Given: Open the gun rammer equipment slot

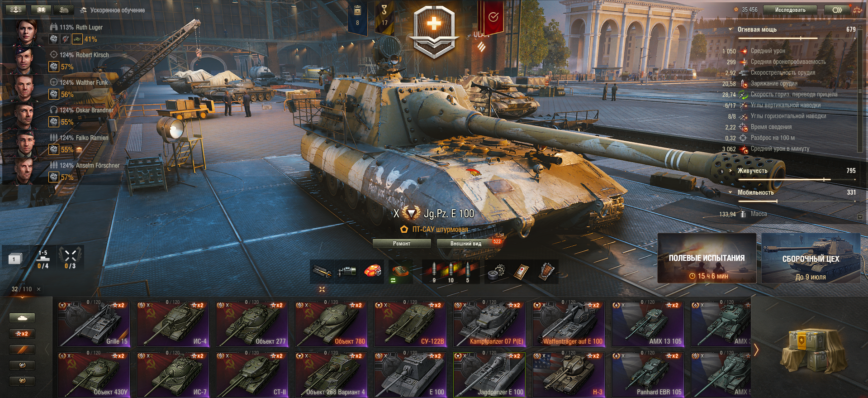Looking at the screenshot, I should 322,272.
